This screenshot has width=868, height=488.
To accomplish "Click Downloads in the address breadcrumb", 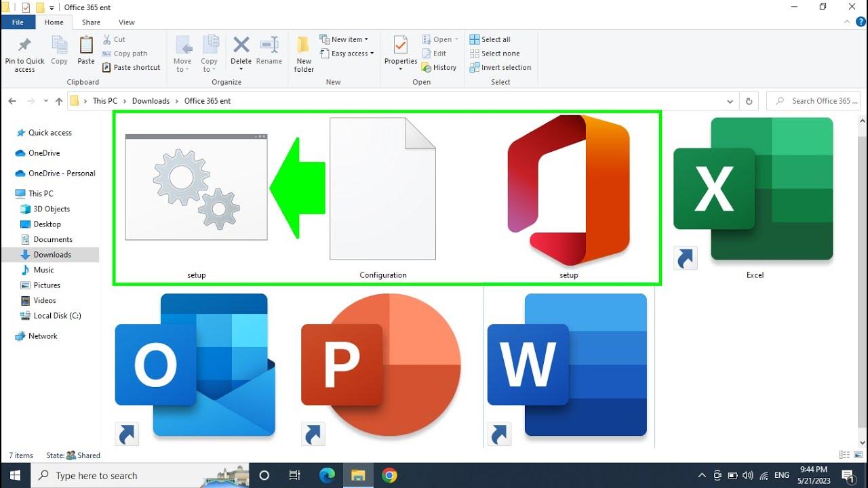I will click(x=151, y=101).
